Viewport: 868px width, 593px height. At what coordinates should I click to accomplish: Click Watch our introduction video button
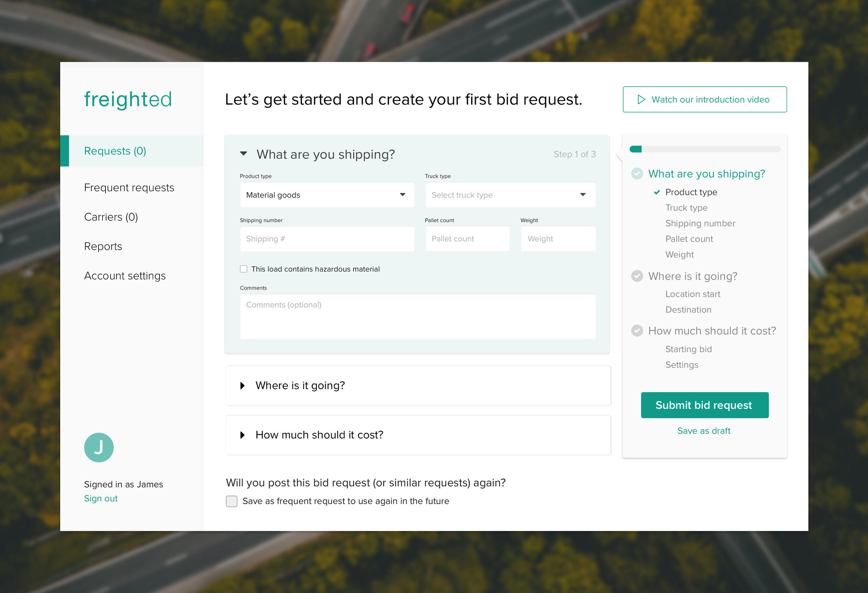705,99
